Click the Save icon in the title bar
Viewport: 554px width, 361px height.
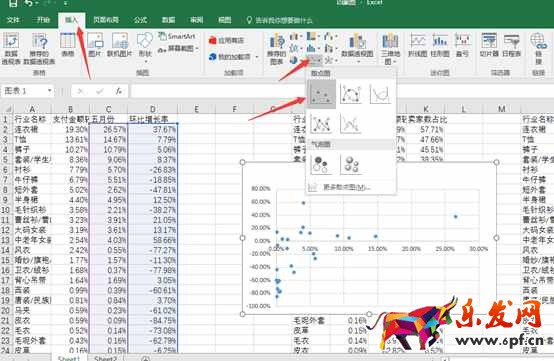pos(13,4)
